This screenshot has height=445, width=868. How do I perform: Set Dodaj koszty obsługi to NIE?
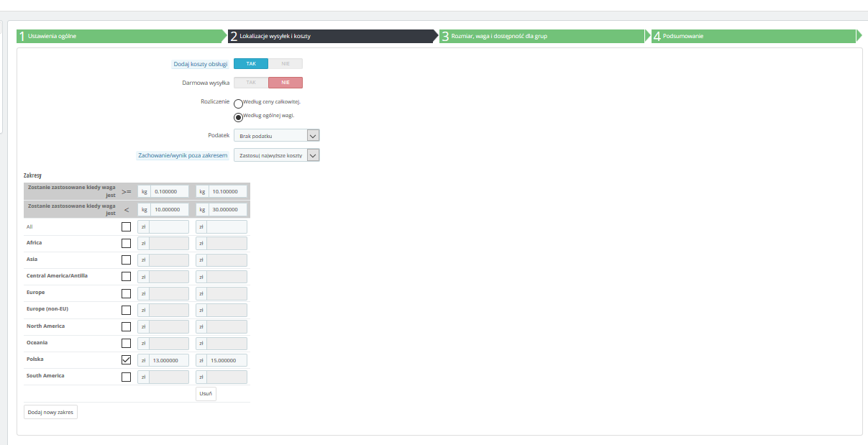point(285,64)
